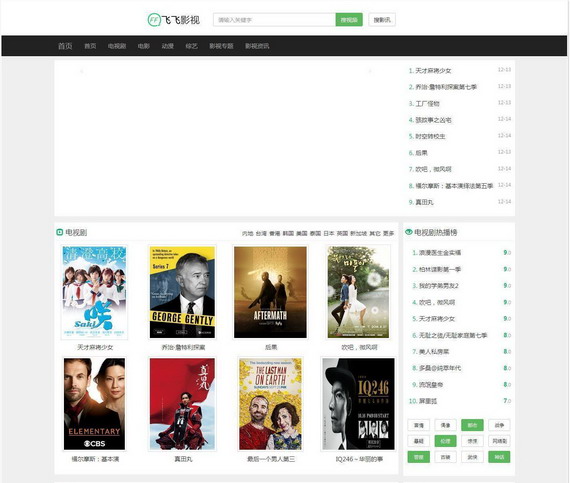Viewport: 570px width, 483px height.
Task: Open The Last Man on Earth poster
Action: (x=270, y=404)
